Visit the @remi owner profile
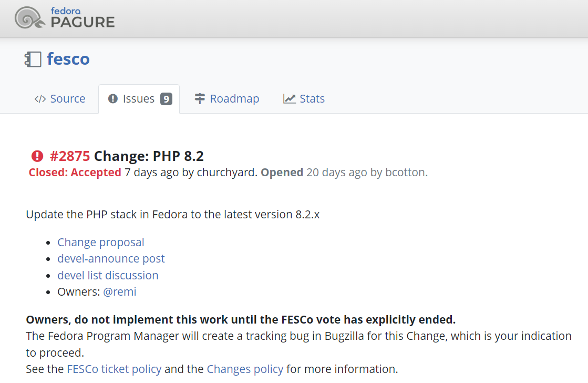Viewport: 588px width, 383px height. click(x=119, y=292)
